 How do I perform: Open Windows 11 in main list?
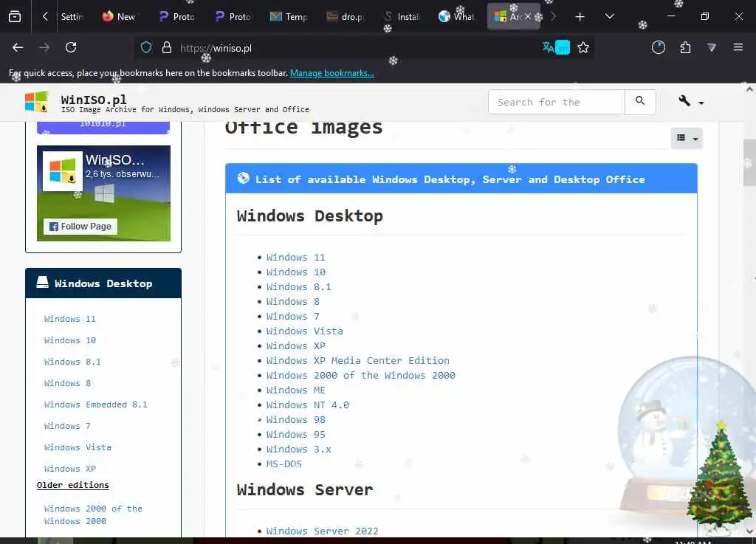295,258
